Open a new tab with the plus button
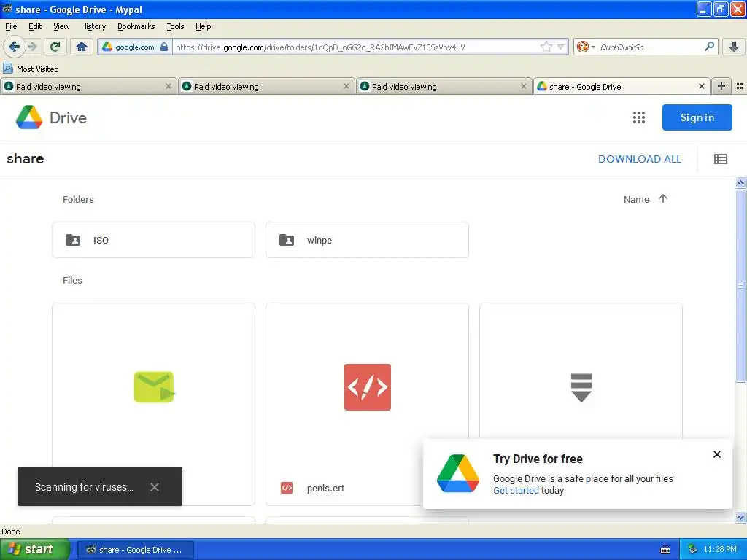This screenshot has height=560, width=747. [x=721, y=86]
